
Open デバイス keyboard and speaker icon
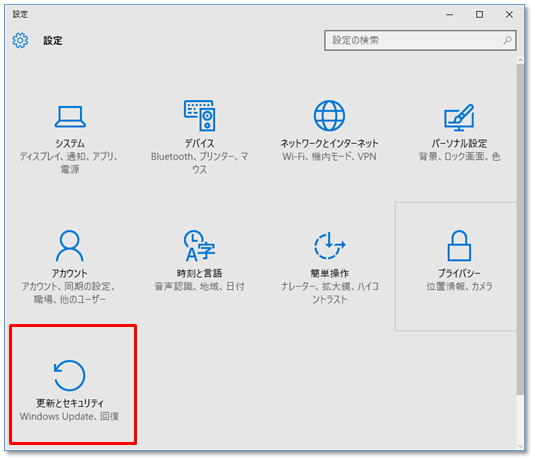click(200, 115)
